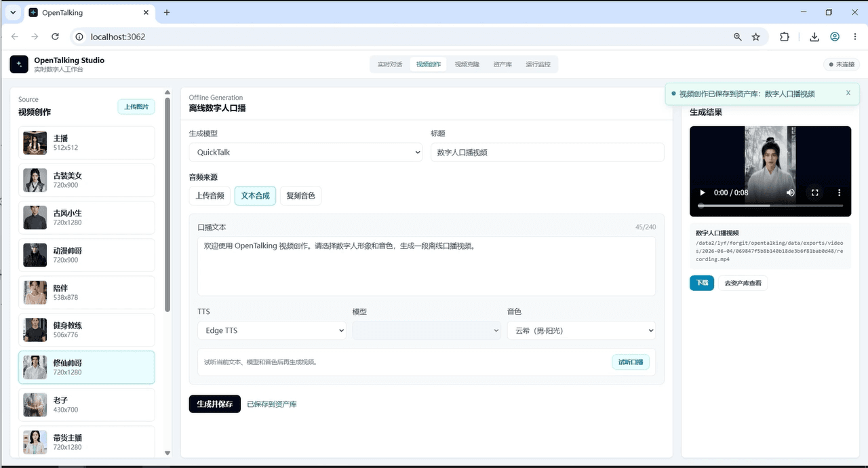Open the browser extensions icon

tap(785, 37)
